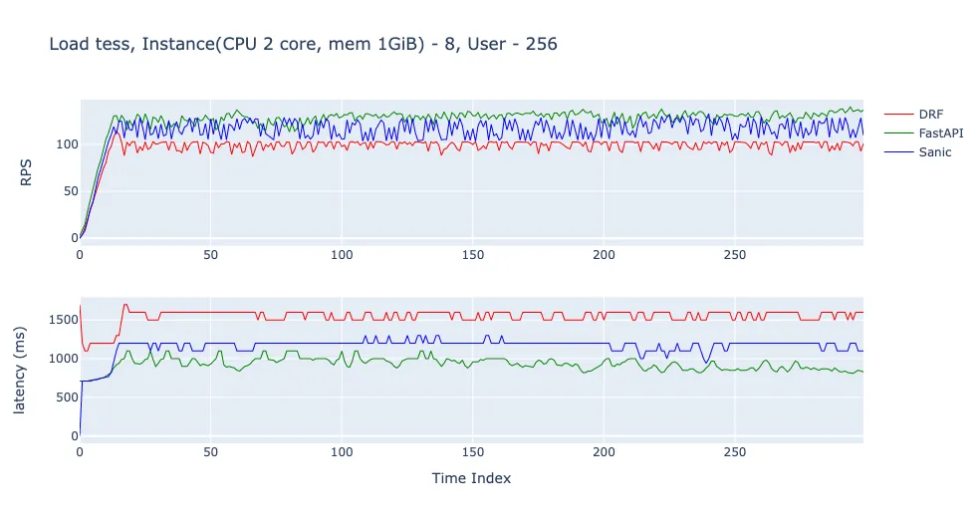The height and width of the screenshot is (523, 980).
Task: Click the chart title starting 'Load tess'
Action: (x=303, y=45)
